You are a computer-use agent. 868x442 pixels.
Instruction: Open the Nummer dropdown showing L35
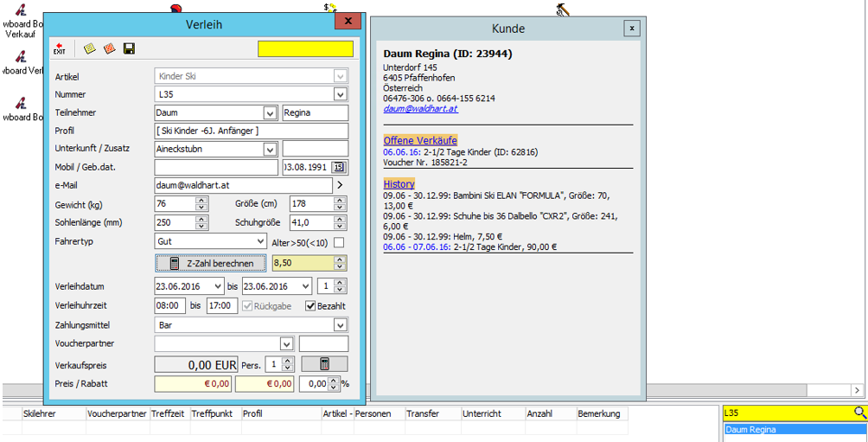click(x=341, y=94)
